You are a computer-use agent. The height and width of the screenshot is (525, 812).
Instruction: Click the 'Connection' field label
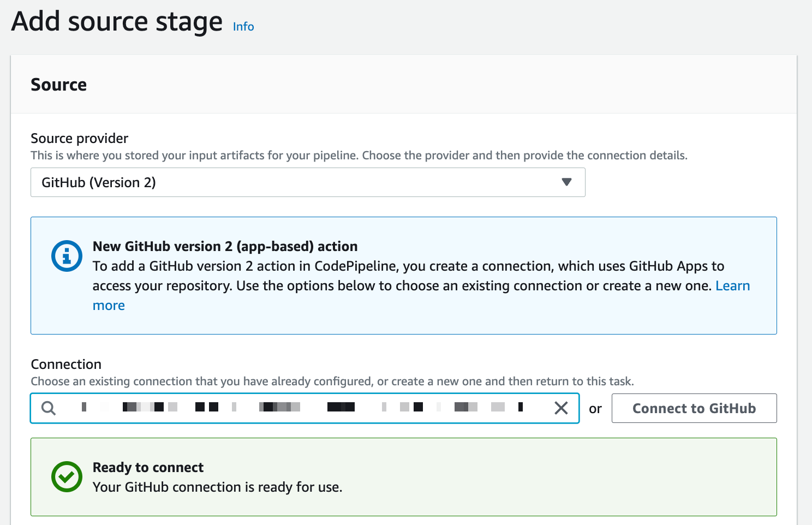[x=66, y=364]
